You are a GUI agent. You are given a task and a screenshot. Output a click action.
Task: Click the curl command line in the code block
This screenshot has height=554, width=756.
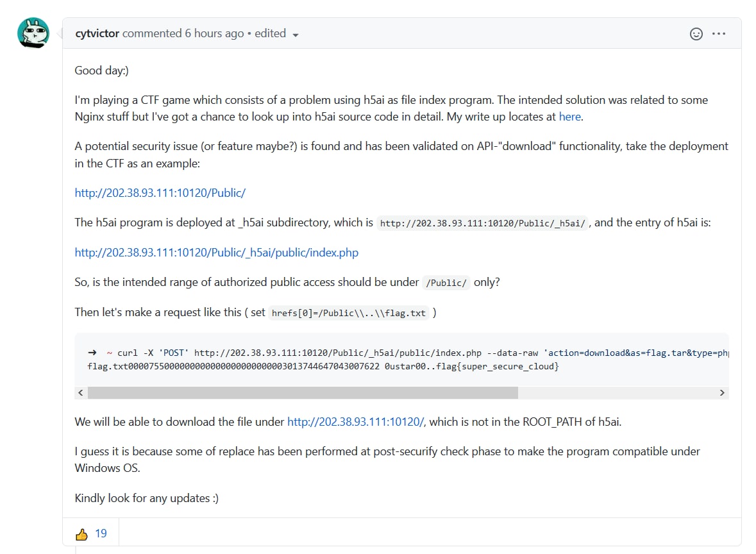point(408,353)
